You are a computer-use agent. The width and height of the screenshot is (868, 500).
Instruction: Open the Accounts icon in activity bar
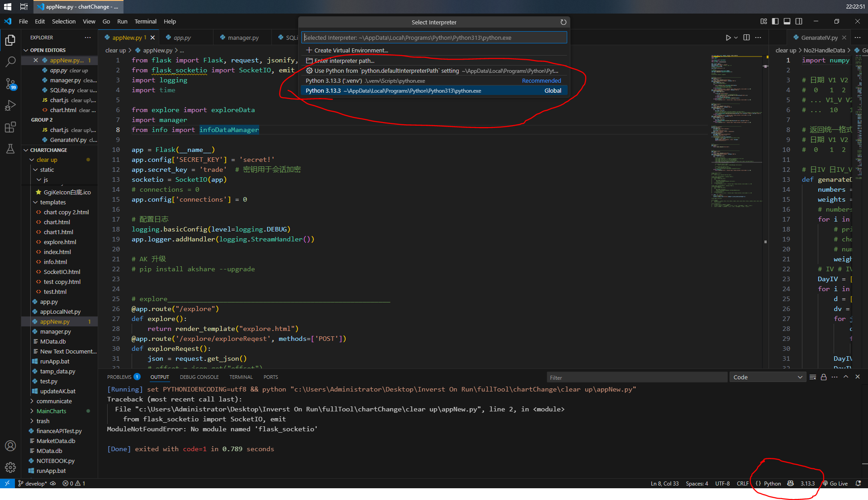tap(10, 446)
